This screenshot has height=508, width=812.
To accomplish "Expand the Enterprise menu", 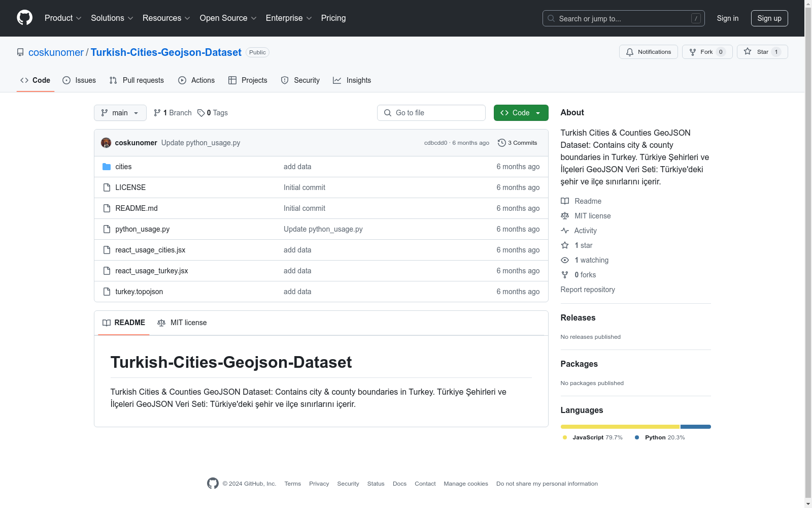I will [289, 18].
